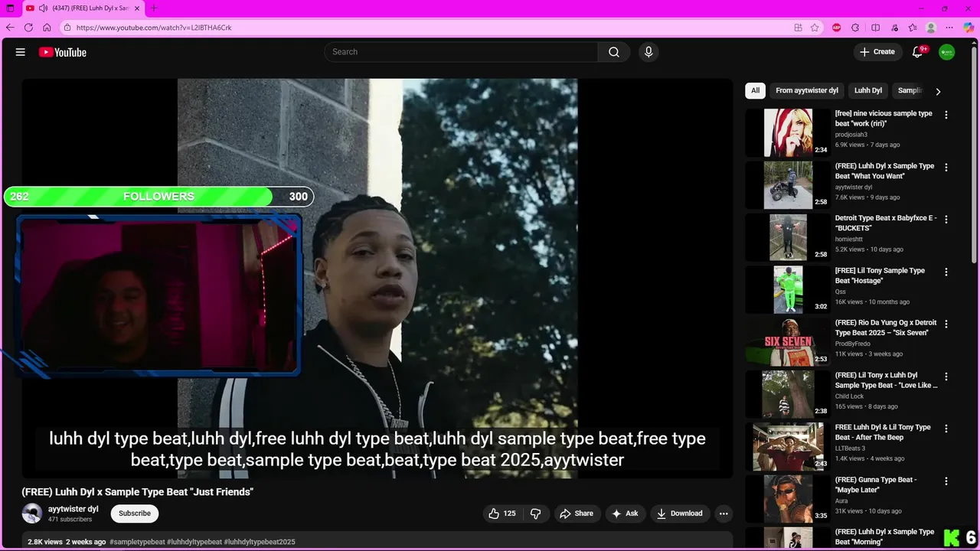This screenshot has height=551, width=980.
Task: Start voice search with microphone icon
Action: click(x=648, y=52)
